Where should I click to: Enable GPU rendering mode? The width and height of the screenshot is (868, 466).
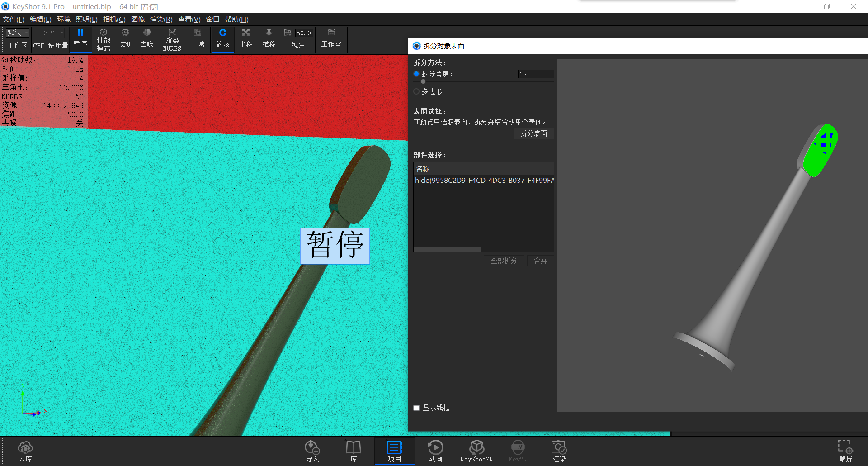[x=124, y=39]
